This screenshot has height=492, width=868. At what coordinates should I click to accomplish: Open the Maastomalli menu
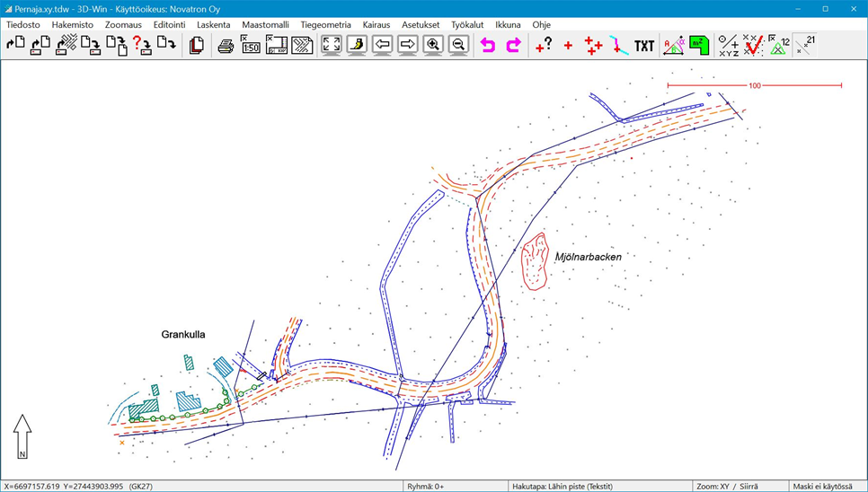coord(265,25)
